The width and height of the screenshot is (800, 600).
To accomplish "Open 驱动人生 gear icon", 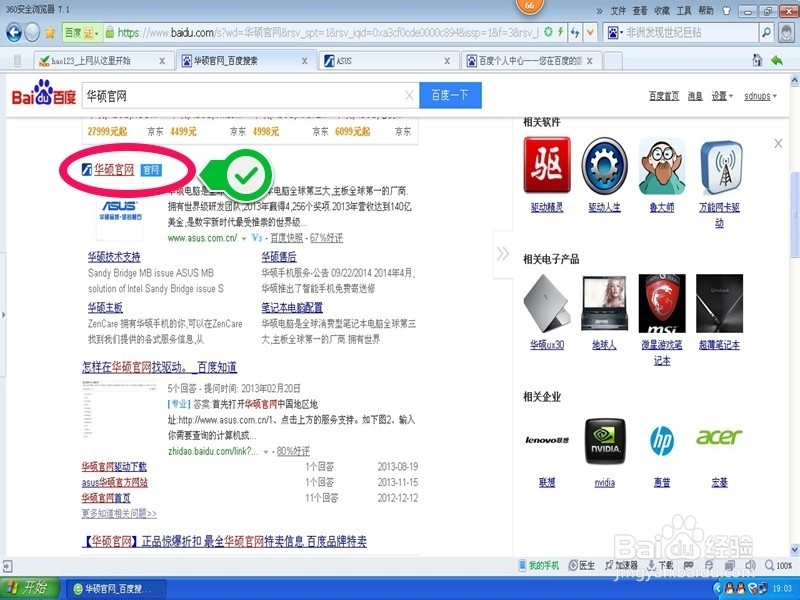I will [x=605, y=166].
